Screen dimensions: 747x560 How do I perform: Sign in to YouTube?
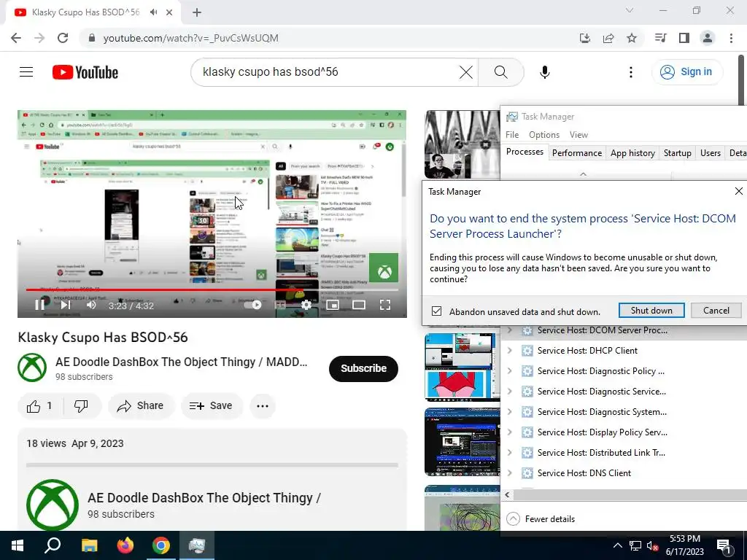point(686,72)
